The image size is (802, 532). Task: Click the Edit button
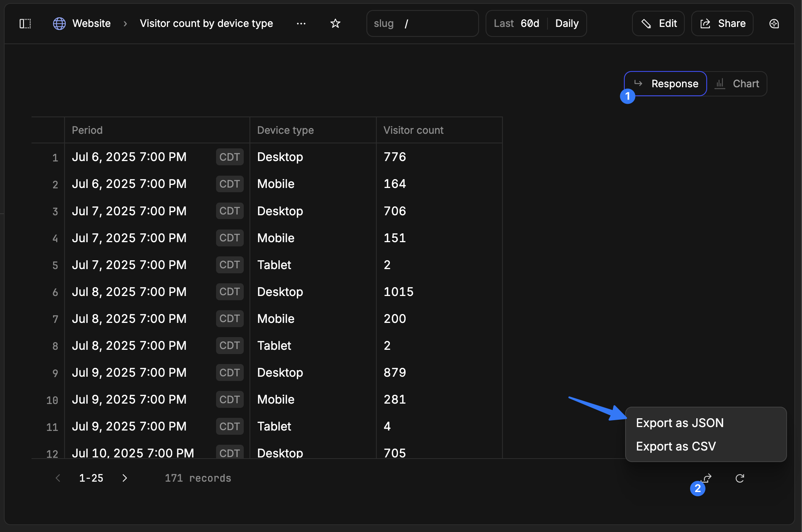pyautogui.click(x=658, y=23)
